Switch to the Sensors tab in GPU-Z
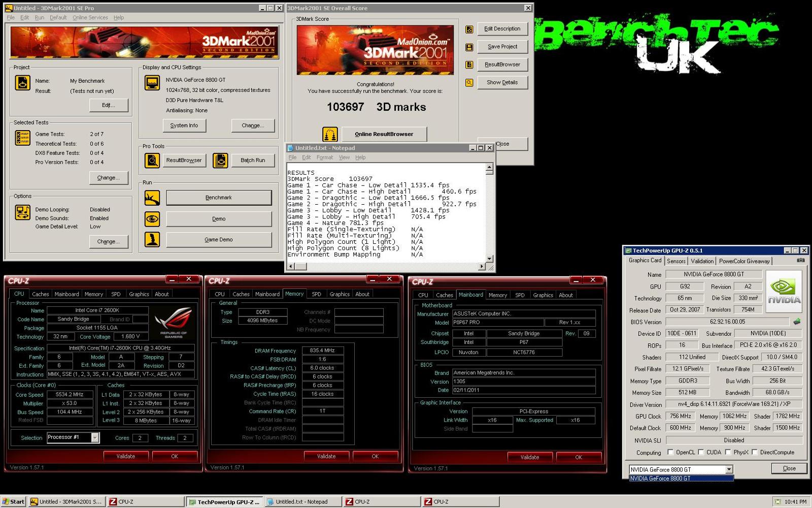This screenshot has height=508, width=812. [x=676, y=261]
